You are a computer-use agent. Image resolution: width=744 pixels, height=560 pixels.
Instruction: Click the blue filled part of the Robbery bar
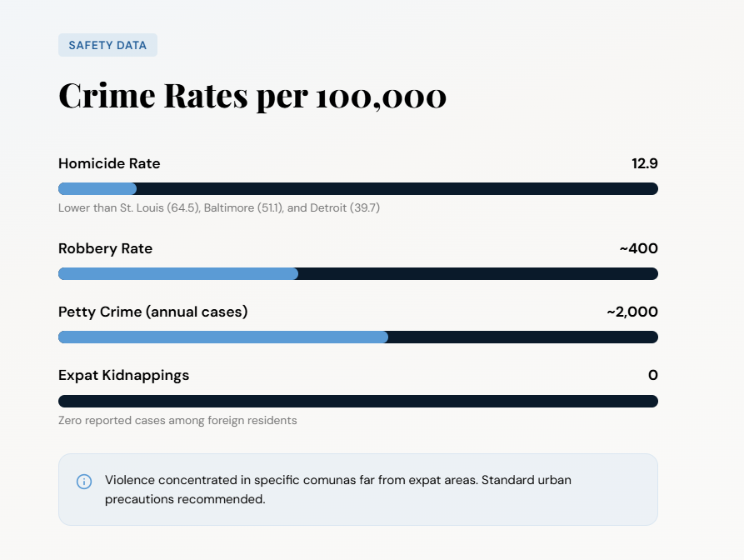pos(177,273)
